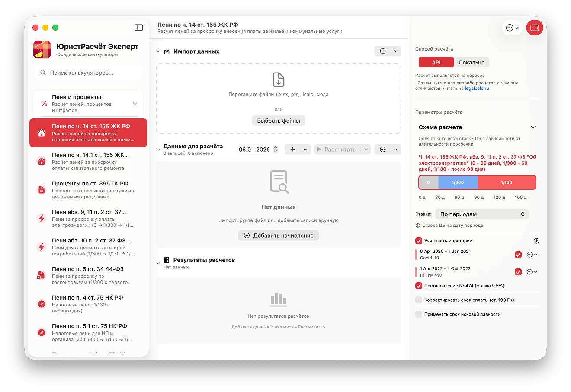The width and height of the screenshot is (571, 392).
Task: Open the Импорт данных ellipsis menu
Action: tap(388, 51)
